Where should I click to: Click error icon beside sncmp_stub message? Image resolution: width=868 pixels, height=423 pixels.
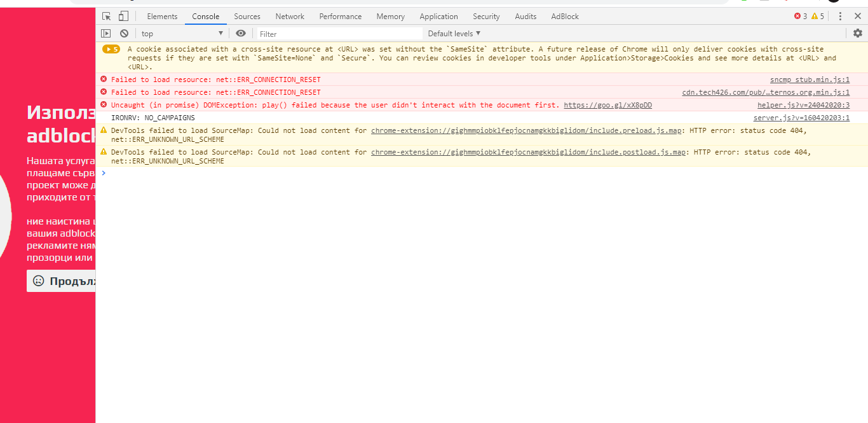click(104, 80)
